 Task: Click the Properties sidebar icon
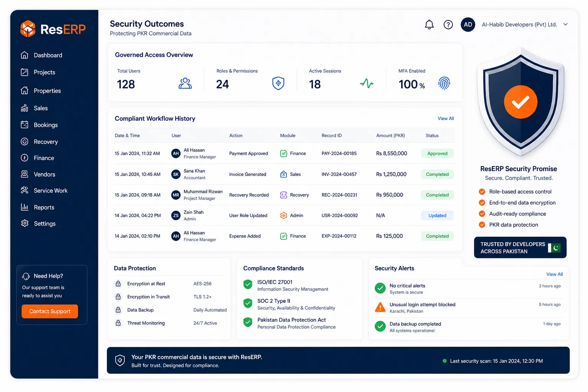(24, 90)
